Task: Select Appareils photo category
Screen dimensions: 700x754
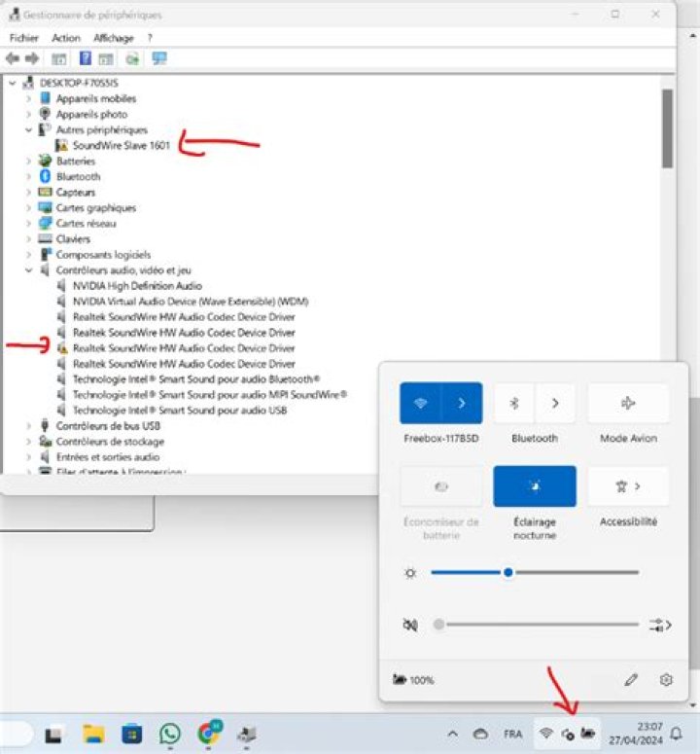Action: tap(91, 115)
